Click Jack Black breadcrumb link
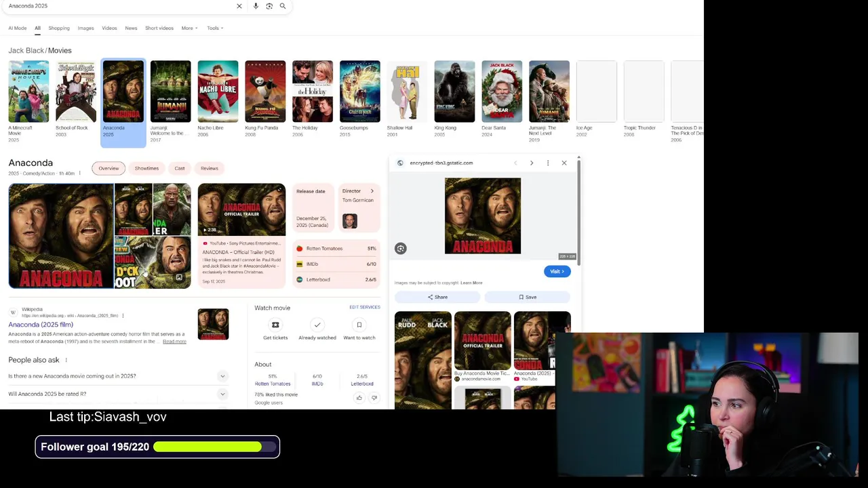This screenshot has height=488, width=868. pyautogui.click(x=26, y=50)
